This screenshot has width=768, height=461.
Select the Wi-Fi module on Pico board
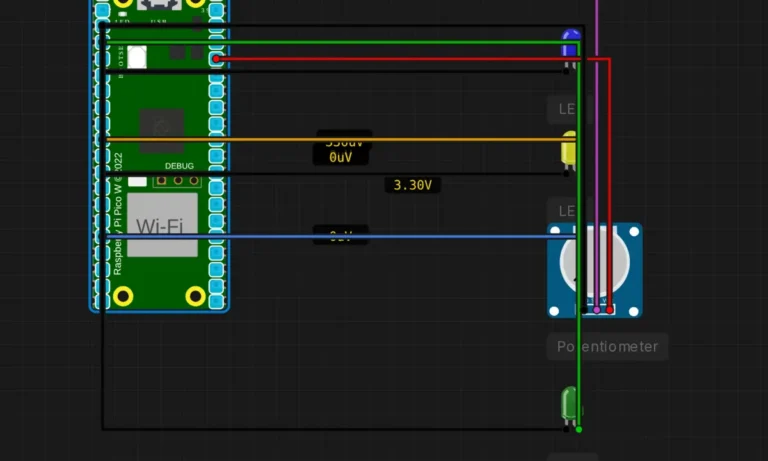coord(162,224)
